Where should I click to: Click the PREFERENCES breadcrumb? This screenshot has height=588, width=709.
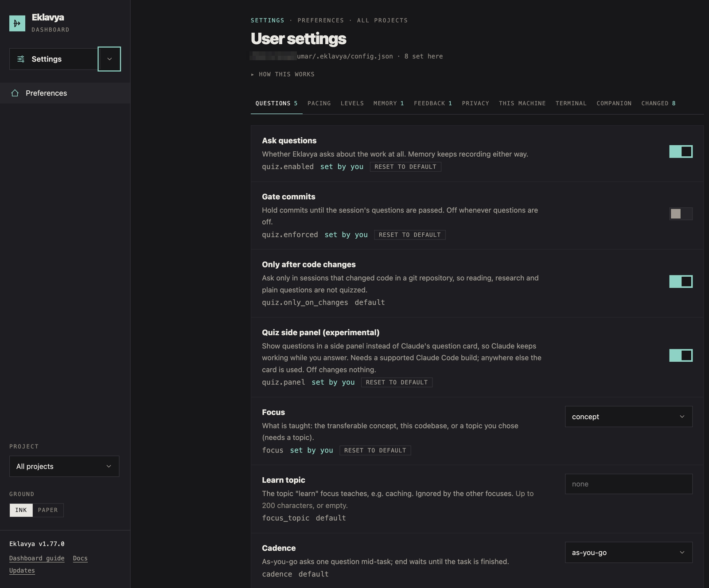[321, 20]
